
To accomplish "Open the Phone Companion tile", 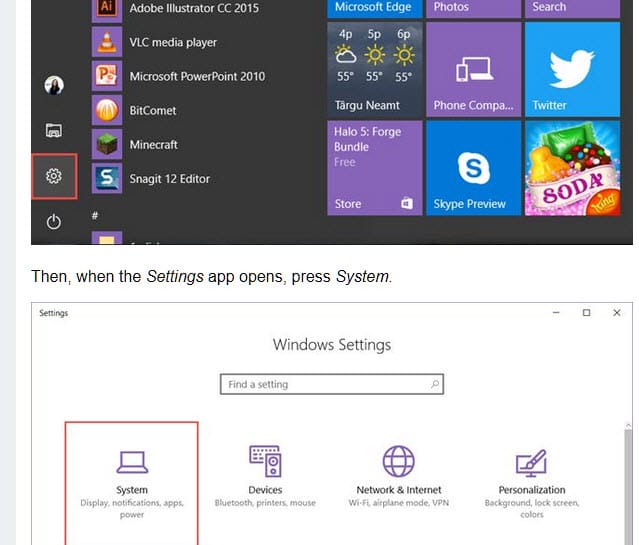I will [474, 69].
